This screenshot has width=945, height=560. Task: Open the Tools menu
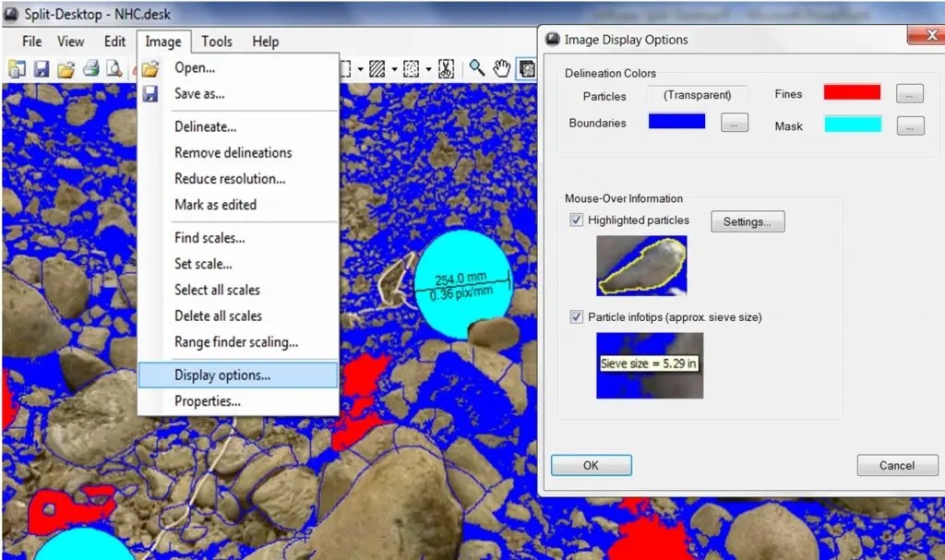[x=216, y=42]
